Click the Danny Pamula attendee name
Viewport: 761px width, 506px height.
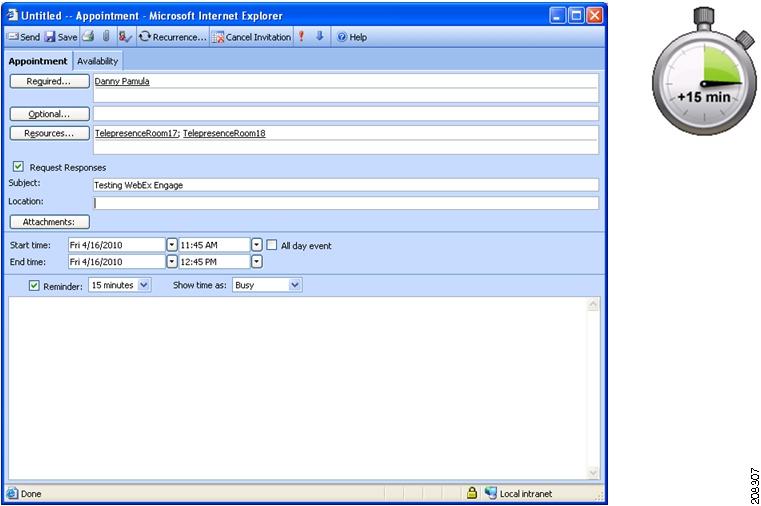(122, 81)
